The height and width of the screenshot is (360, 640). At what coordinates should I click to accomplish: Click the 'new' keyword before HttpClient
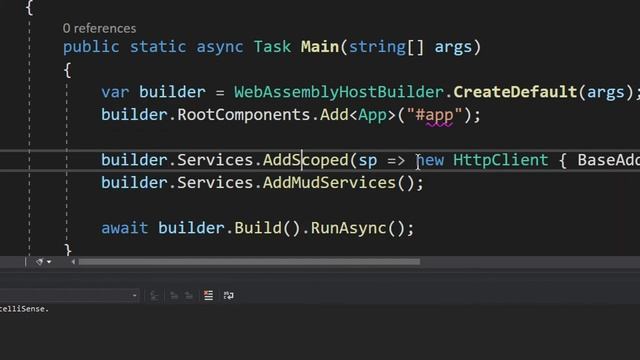430,160
